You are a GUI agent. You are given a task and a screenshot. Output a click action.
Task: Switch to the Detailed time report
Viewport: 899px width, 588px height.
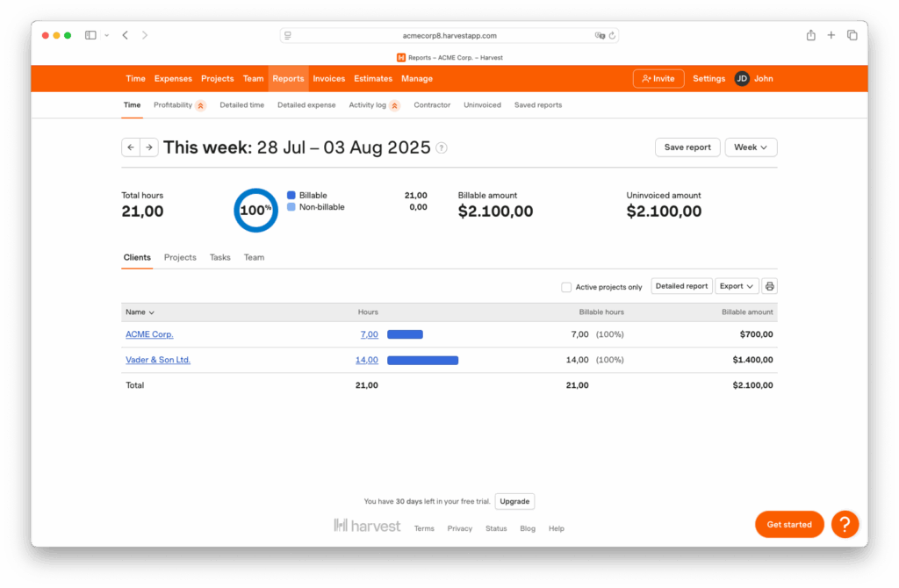tap(242, 105)
